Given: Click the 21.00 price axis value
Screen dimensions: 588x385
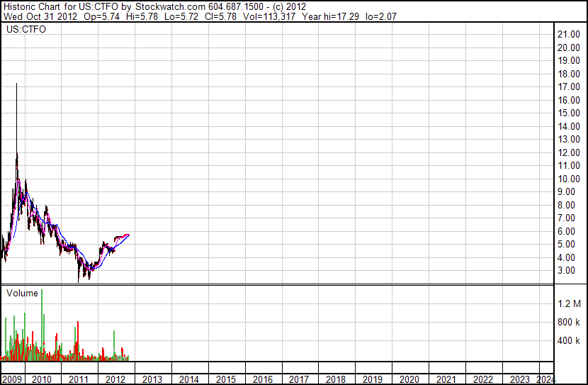Looking at the screenshot, I should (569, 34).
